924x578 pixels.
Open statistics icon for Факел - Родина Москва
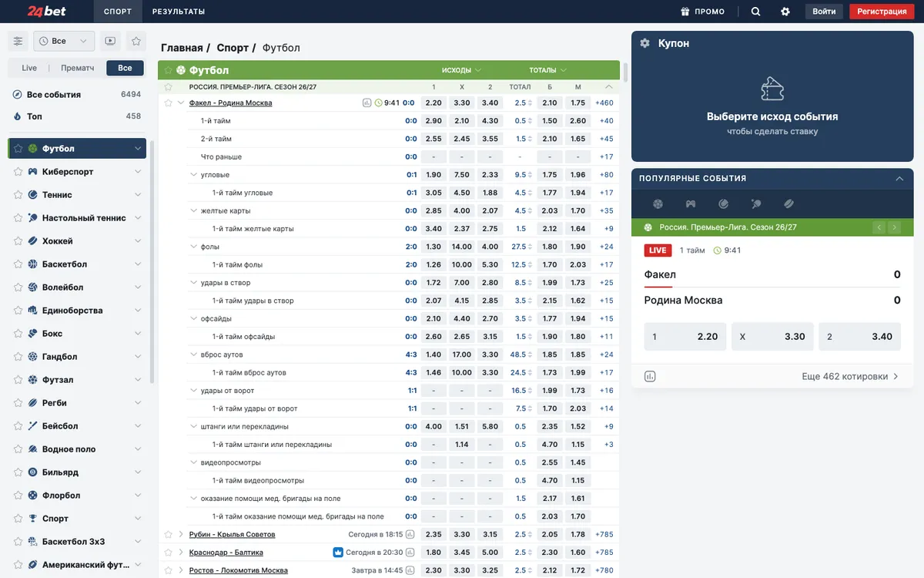(x=367, y=102)
